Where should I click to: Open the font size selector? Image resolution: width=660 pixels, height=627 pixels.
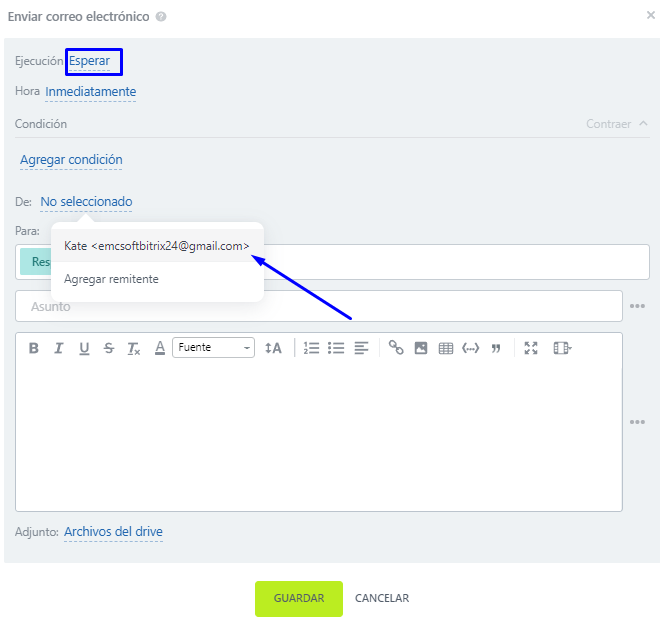point(273,348)
